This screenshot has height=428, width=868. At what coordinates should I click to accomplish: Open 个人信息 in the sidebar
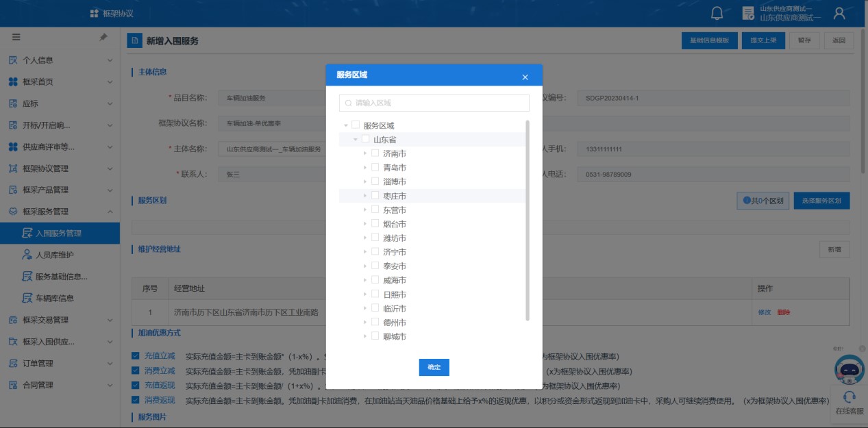coord(60,60)
